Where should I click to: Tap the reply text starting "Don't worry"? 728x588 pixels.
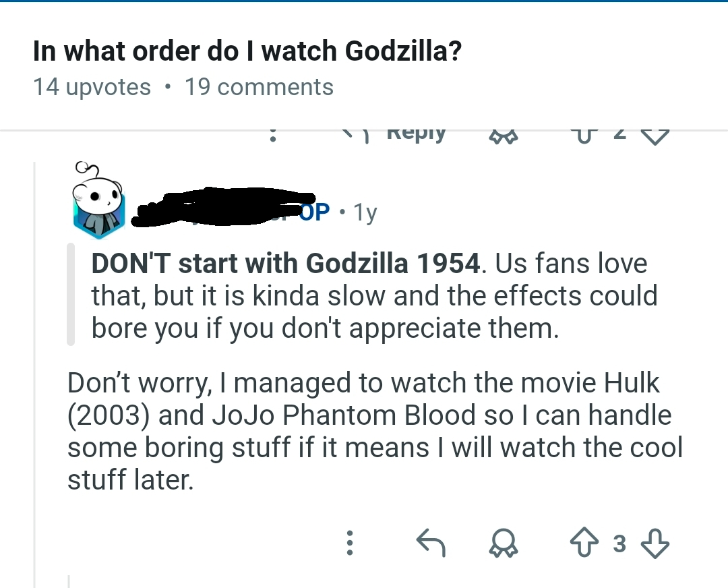pyautogui.click(x=364, y=432)
